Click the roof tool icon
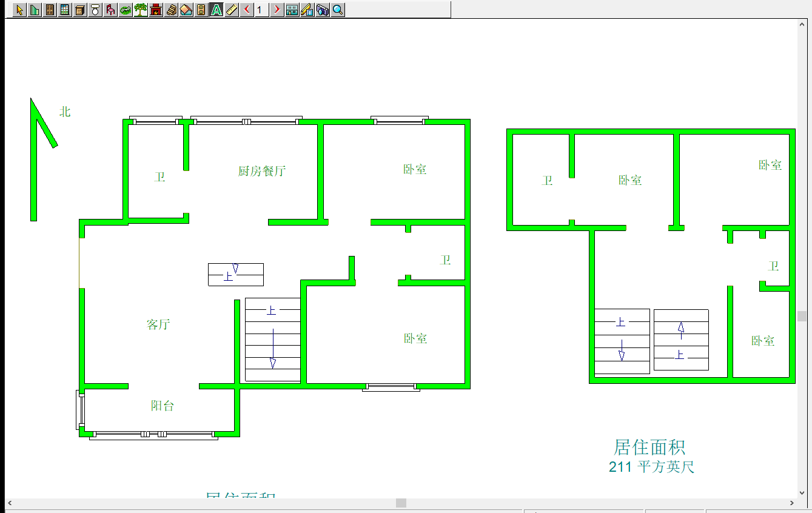The image size is (812, 513). [186, 10]
